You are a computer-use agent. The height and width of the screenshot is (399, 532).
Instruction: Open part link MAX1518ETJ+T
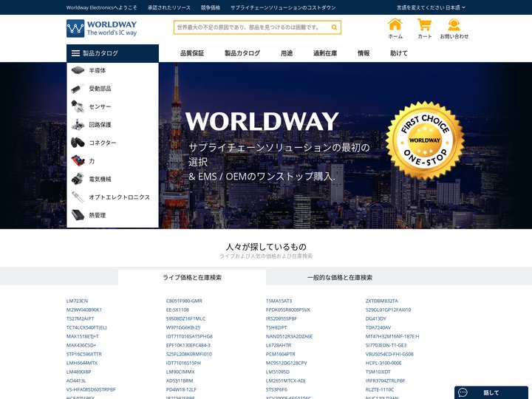[x=83, y=336]
